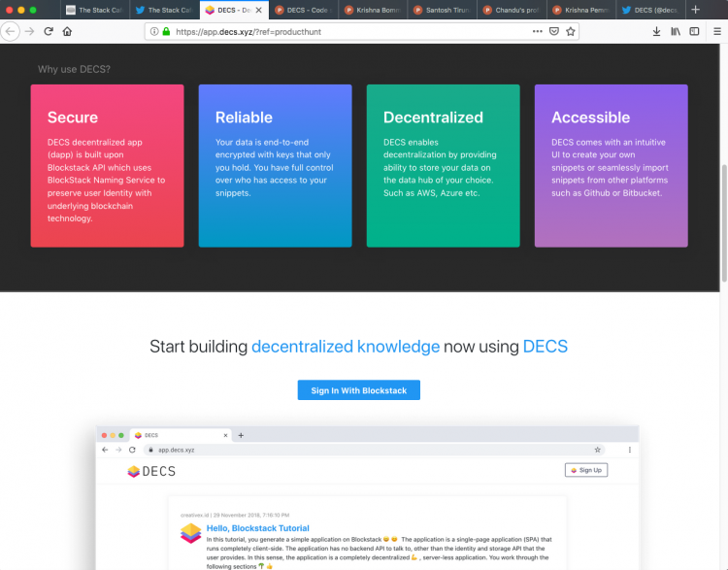Switch to first The Stack Cafe tab
Viewport: 728px width, 570px height.
[x=95, y=10]
